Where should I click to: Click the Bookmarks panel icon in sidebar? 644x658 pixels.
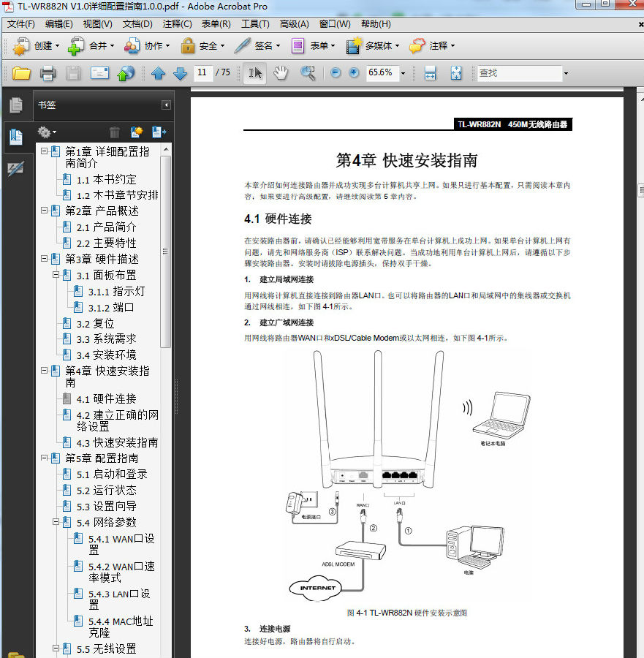coord(16,137)
